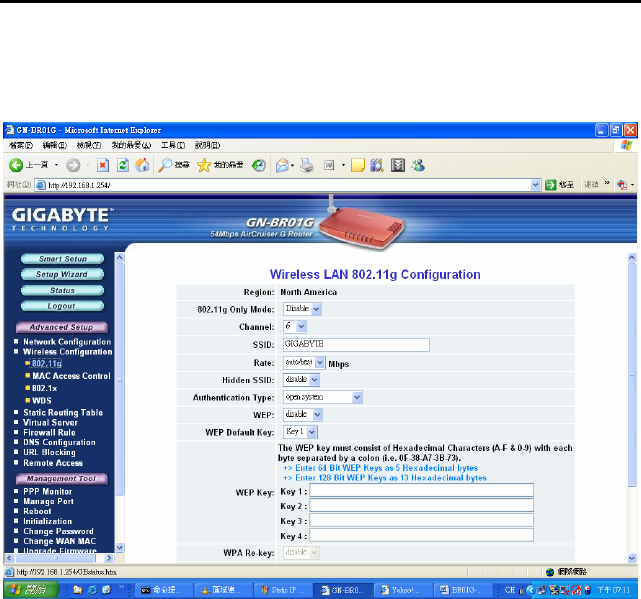Click the Status button
The image size is (641, 599).
coord(63,290)
